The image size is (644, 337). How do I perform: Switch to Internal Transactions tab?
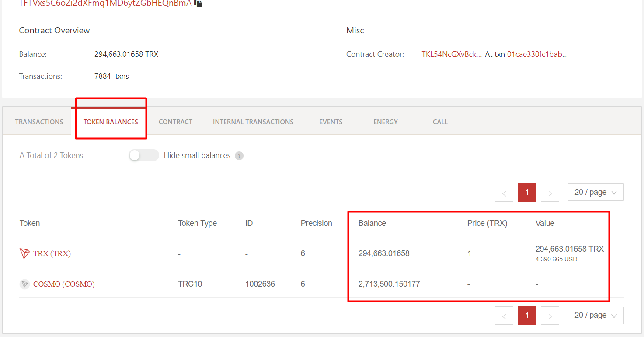253,122
